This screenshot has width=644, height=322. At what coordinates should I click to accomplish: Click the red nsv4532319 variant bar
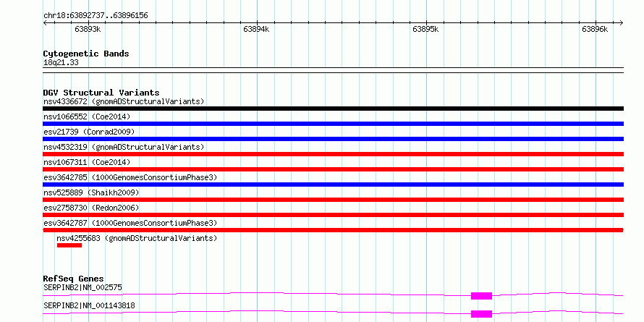(333, 154)
